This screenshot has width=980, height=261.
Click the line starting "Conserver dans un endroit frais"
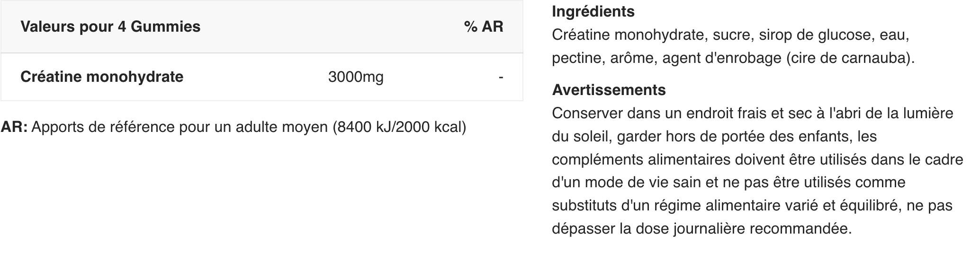tap(752, 113)
